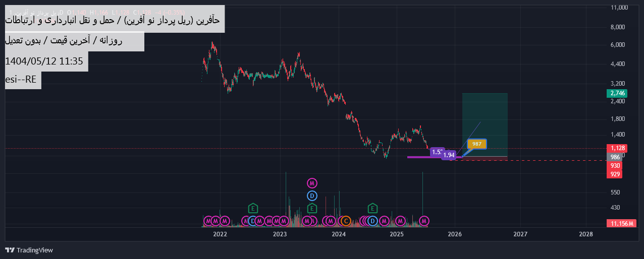Click the green E marker past the 2024 label
This screenshot has height=259, width=644.
point(372,208)
